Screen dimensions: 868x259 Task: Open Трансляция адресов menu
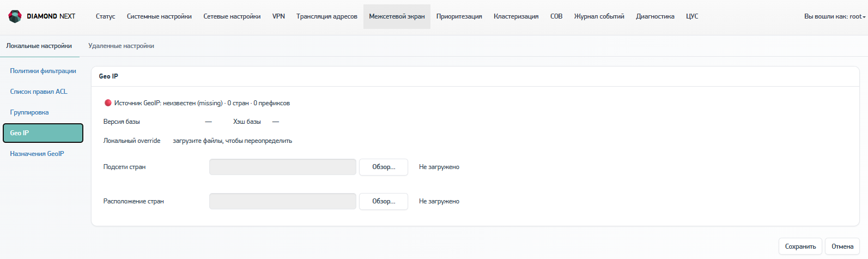tap(327, 16)
